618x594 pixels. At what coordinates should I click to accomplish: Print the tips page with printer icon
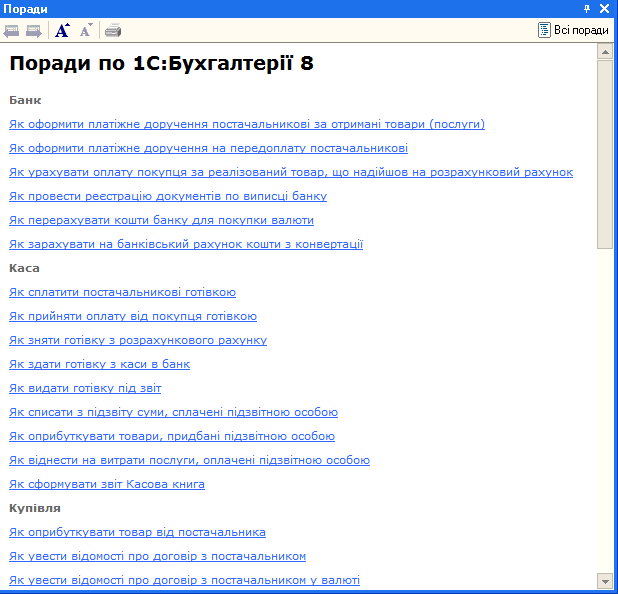pyautogui.click(x=113, y=30)
